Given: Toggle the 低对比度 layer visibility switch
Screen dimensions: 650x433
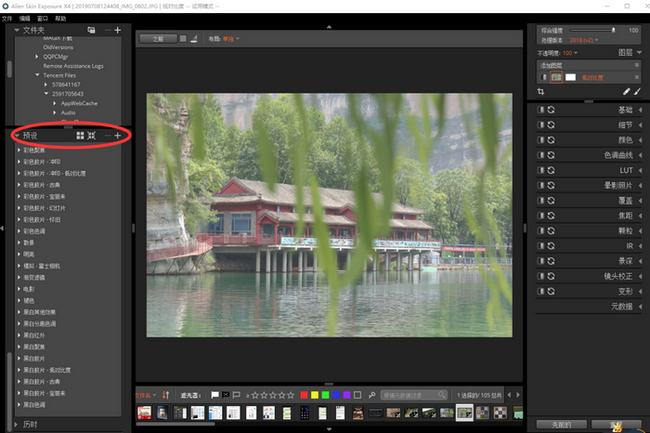Looking at the screenshot, I should pyautogui.click(x=544, y=77).
